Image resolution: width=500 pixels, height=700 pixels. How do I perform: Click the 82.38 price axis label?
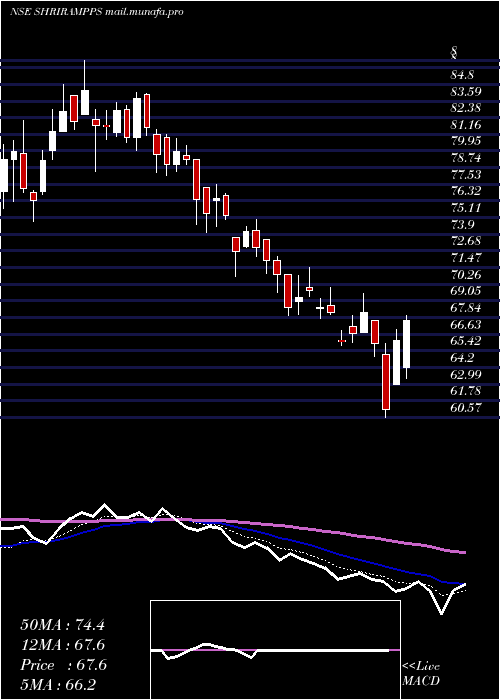[x=466, y=108]
